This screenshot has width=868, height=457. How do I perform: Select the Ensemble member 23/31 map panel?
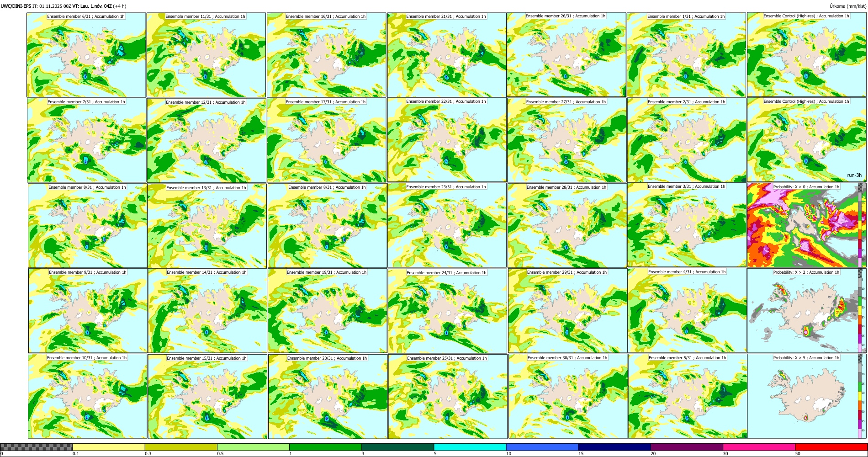tap(447, 225)
